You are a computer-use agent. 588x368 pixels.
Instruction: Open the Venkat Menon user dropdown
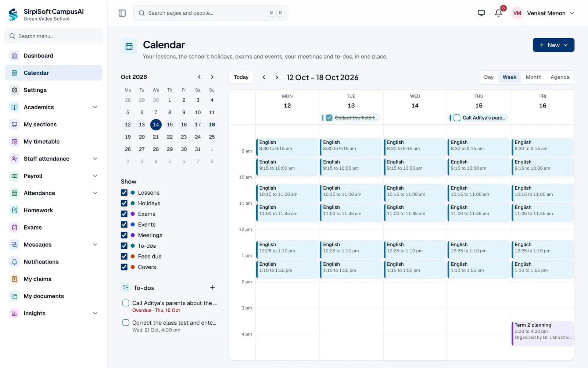[x=543, y=13]
